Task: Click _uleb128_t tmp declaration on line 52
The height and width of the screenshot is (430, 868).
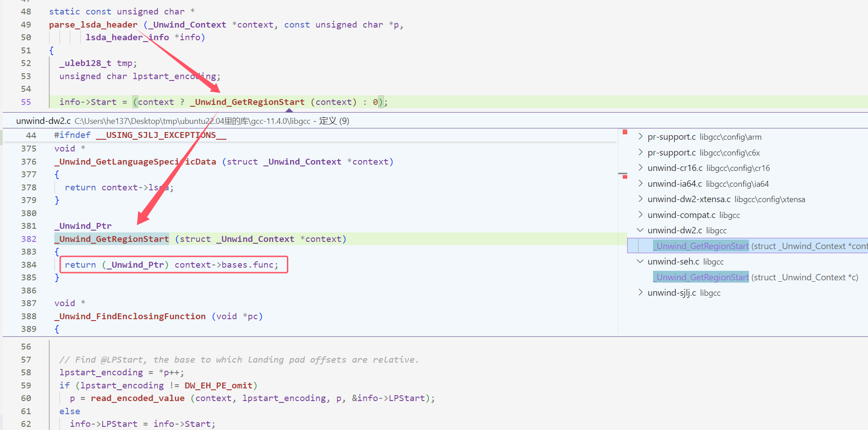Action: pos(98,63)
